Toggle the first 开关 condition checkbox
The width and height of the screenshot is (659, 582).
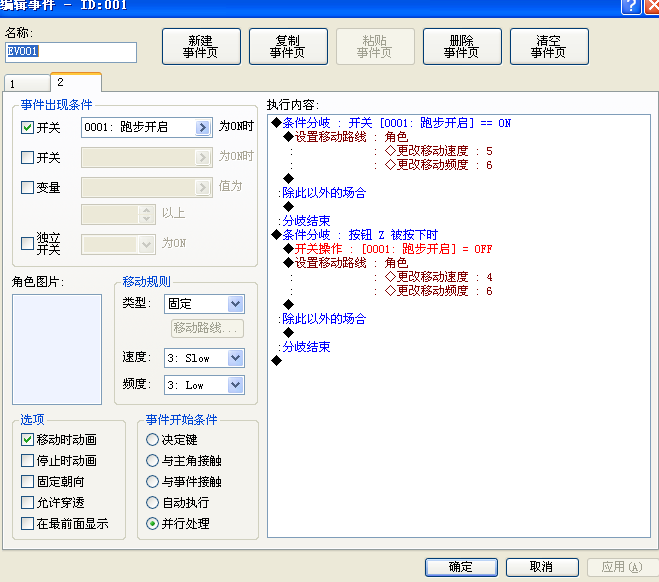(27, 127)
